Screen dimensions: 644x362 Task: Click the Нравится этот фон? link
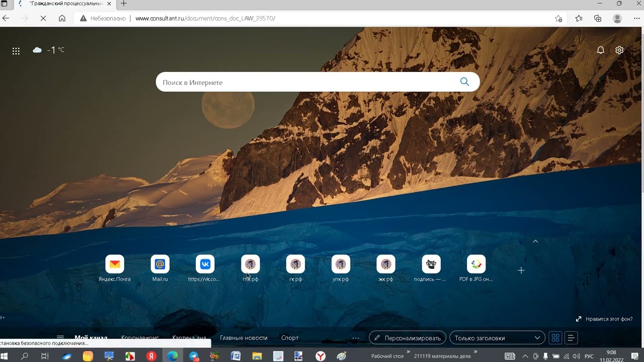pyautogui.click(x=604, y=319)
